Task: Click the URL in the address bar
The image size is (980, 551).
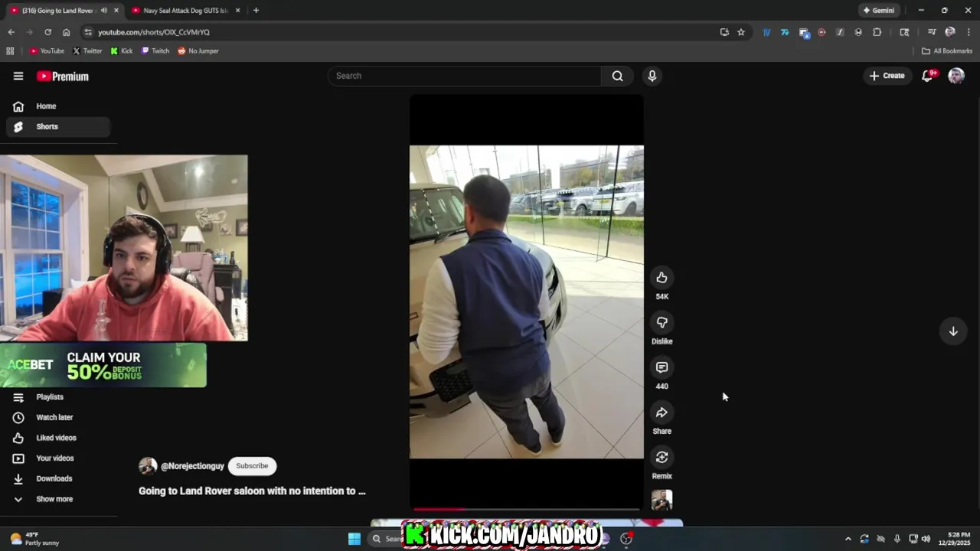Action: click(x=153, y=32)
